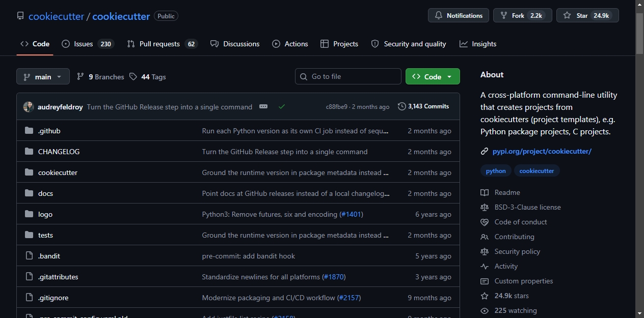Star the repository via the Star button
This screenshot has width=644, height=318.
[587, 16]
